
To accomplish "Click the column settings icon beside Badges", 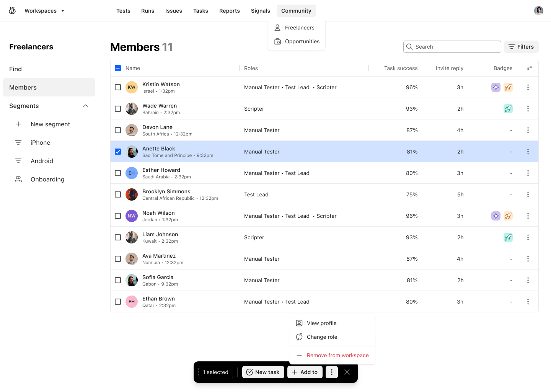I will 530,68.
